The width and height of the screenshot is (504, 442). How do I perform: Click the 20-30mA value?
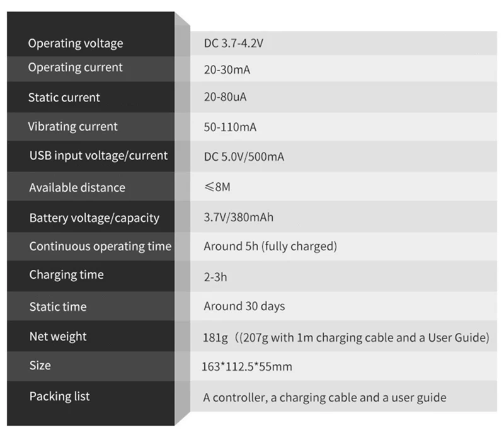(x=227, y=70)
